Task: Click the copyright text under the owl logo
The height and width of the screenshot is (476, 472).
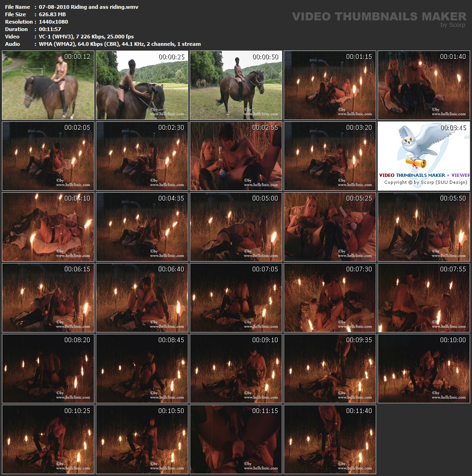Action: (426, 182)
